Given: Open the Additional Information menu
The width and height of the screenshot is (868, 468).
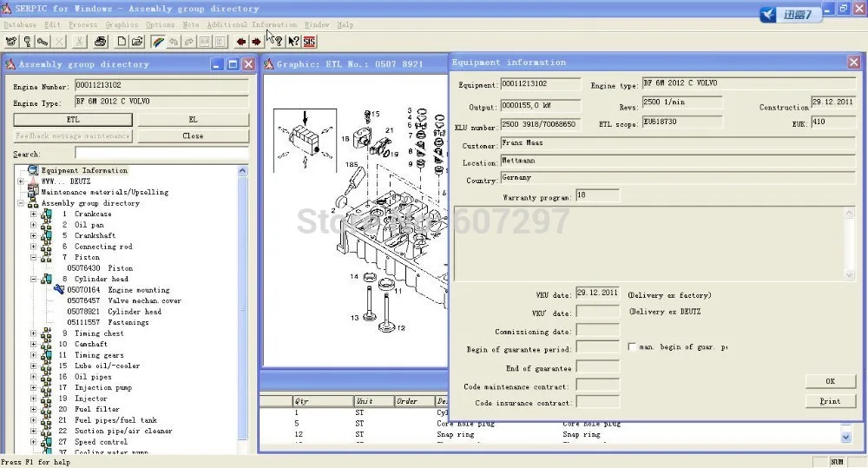Looking at the screenshot, I should [252, 24].
